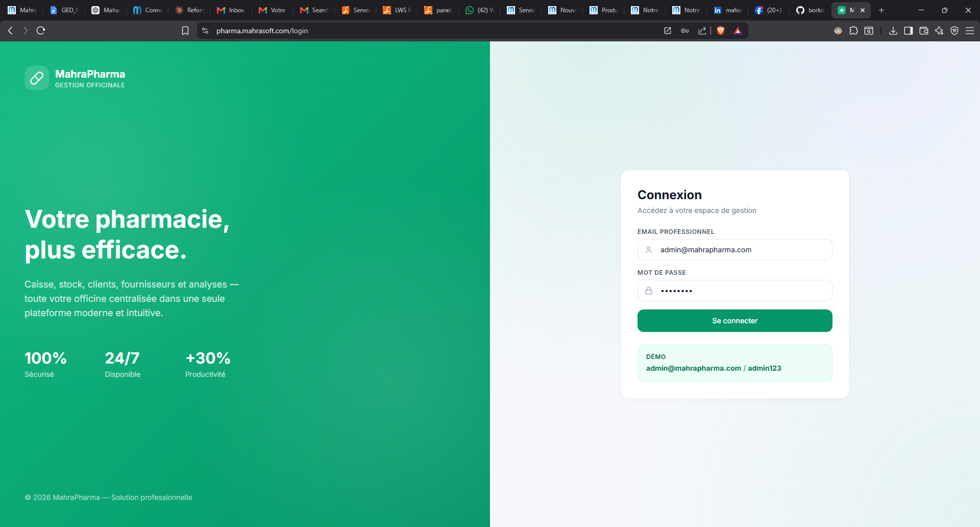Open the Downloads icon
The image size is (980, 527).
click(893, 31)
